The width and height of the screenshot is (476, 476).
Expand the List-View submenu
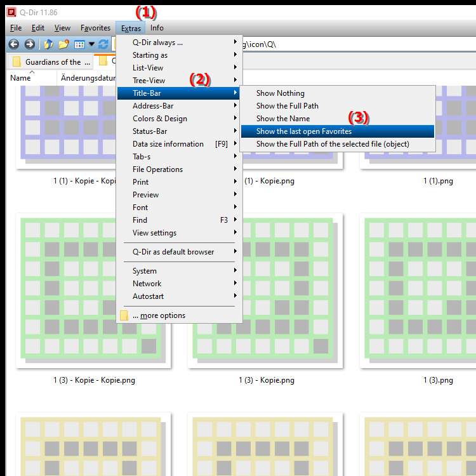click(180, 68)
